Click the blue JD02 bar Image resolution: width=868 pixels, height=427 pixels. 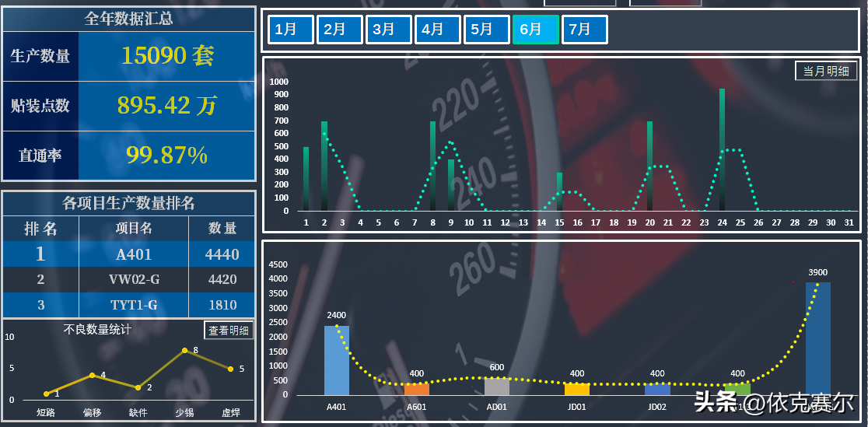tap(658, 390)
